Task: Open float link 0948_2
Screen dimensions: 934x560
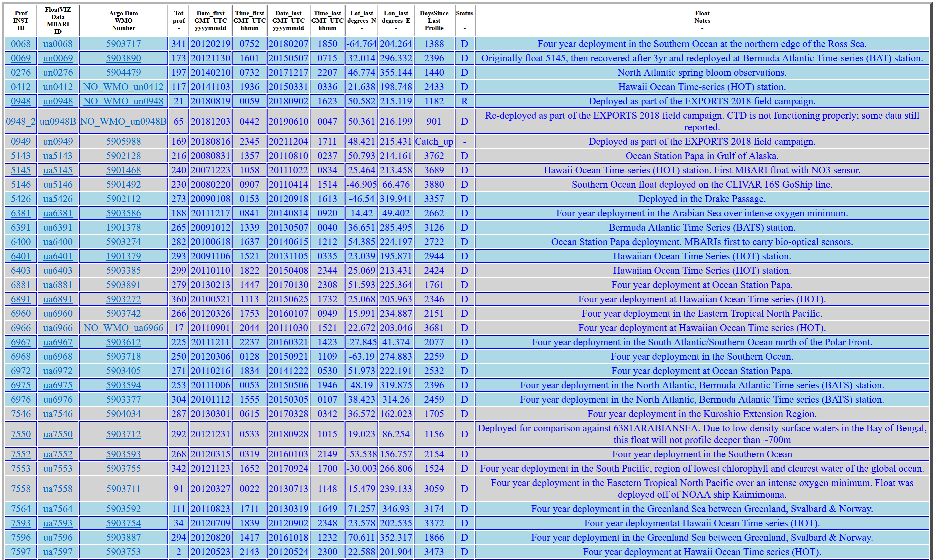Action: (21, 122)
